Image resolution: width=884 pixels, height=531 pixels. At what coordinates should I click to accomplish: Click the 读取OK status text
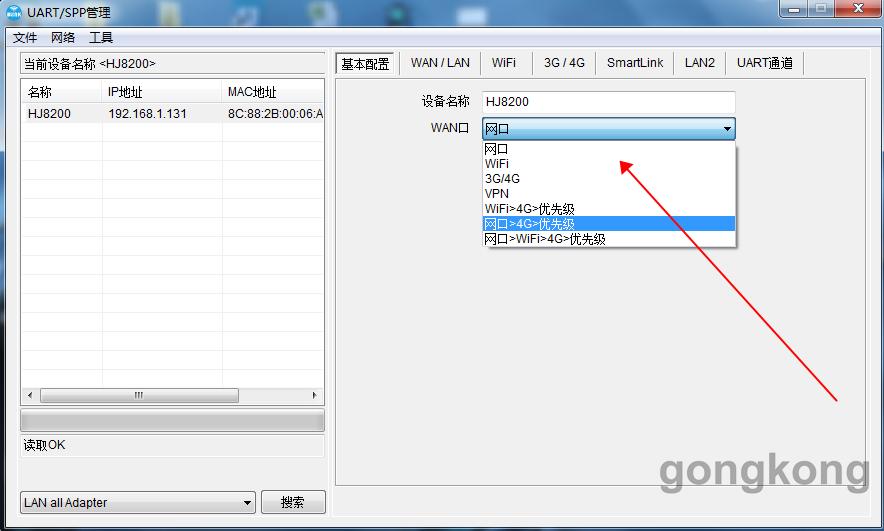pos(44,445)
